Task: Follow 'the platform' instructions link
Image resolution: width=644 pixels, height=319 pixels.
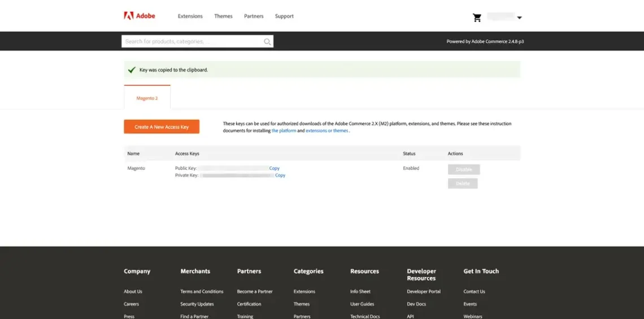Action: pyautogui.click(x=284, y=131)
